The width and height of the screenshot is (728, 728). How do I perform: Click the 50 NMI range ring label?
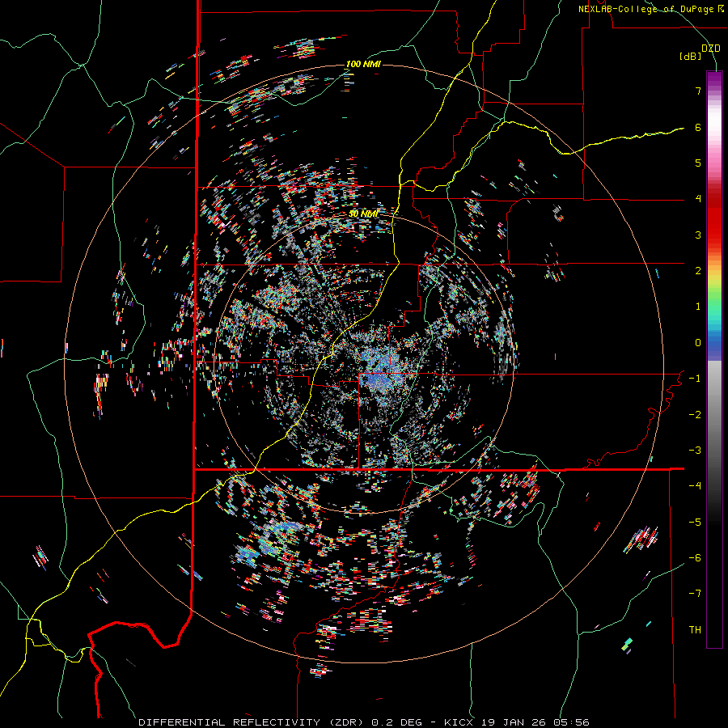[x=363, y=214]
